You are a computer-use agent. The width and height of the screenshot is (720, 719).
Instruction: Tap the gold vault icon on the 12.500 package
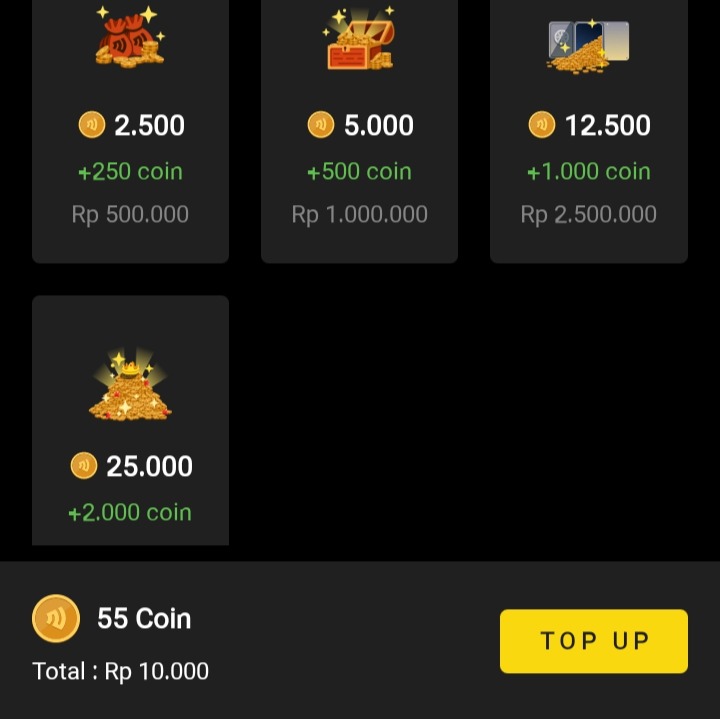(589, 46)
